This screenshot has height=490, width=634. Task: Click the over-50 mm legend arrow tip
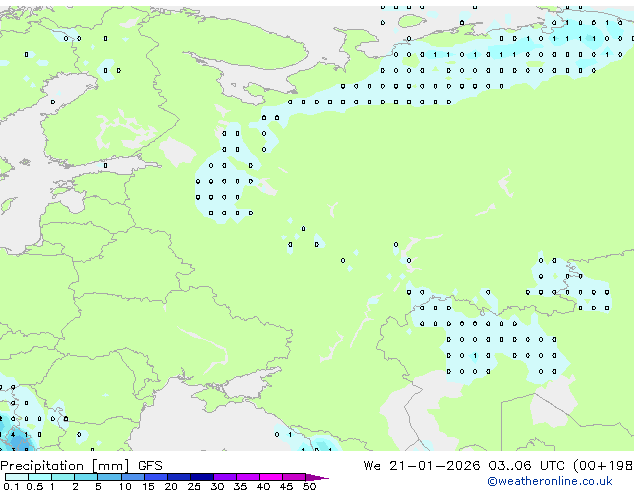[x=317, y=477]
